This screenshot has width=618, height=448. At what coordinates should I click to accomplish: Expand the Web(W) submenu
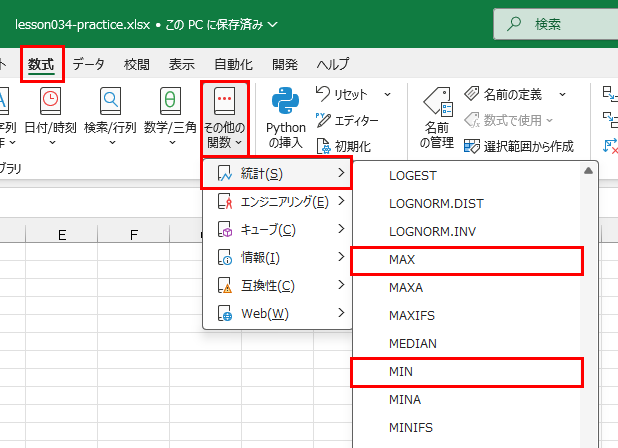coord(277,314)
